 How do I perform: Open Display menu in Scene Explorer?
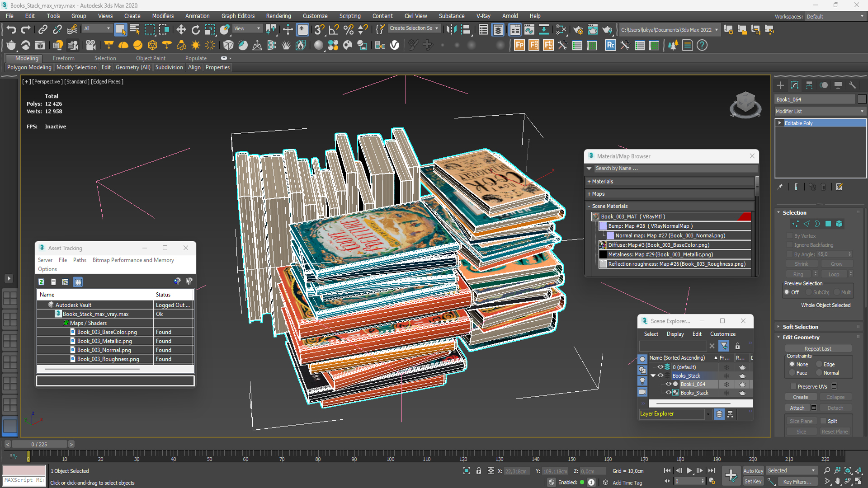[x=675, y=334]
